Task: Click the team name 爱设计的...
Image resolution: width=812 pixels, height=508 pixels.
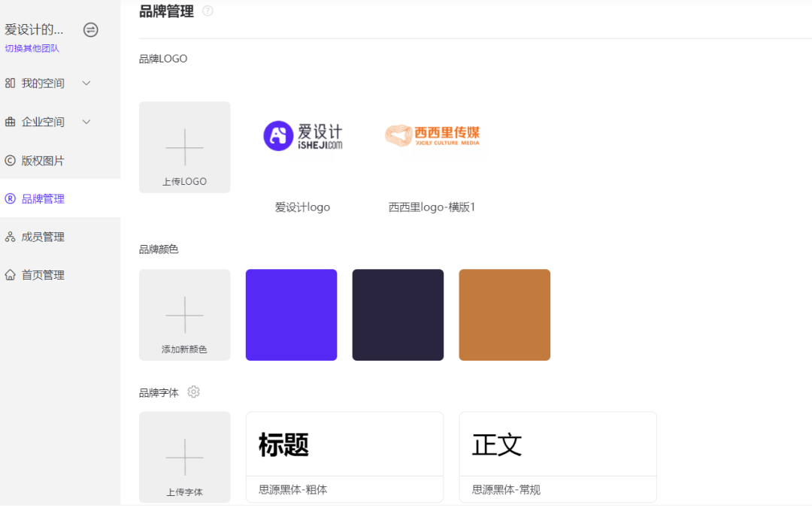Action: (34, 29)
